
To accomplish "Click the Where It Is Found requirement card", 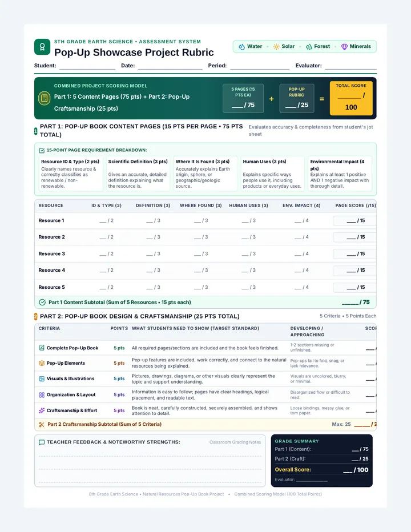I will pyautogui.click(x=205, y=174).
